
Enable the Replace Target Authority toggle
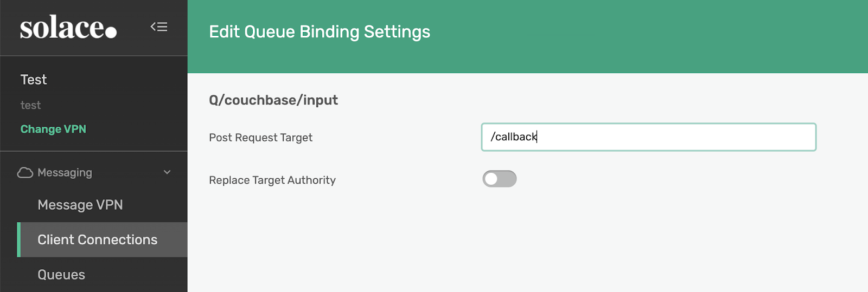[x=500, y=179]
